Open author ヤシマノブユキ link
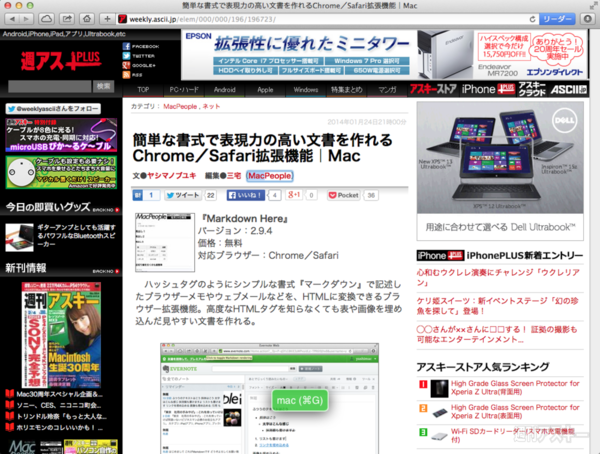Viewport: 600px width, 454px height. tap(172, 176)
